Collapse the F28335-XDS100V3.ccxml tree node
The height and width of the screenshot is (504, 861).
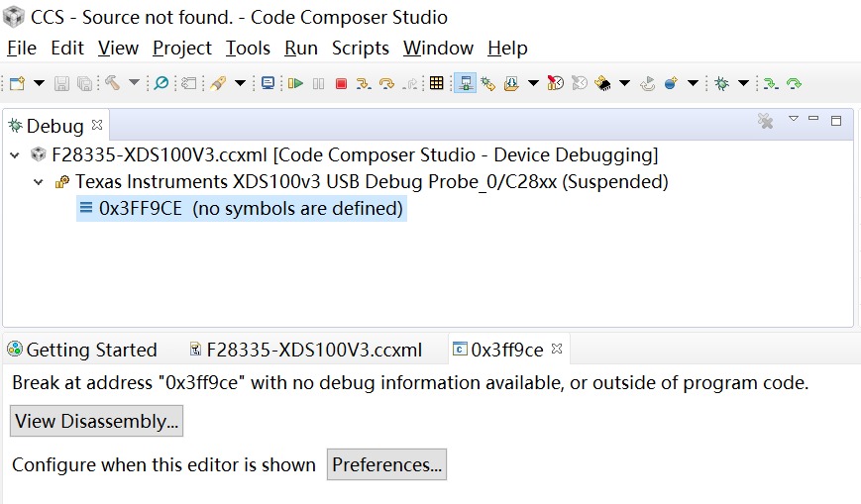pyautogui.click(x=14, y=155)
